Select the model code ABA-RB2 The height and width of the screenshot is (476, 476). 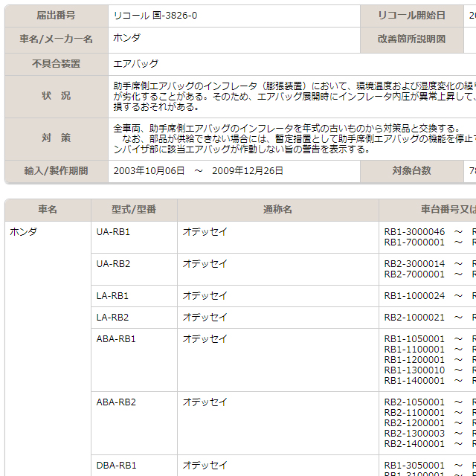[x=116, y=402]
